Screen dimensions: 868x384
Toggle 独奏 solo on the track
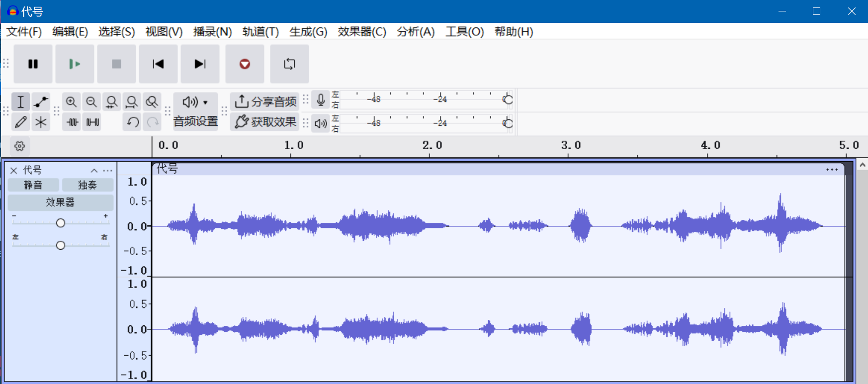click(x=87, y=185)
